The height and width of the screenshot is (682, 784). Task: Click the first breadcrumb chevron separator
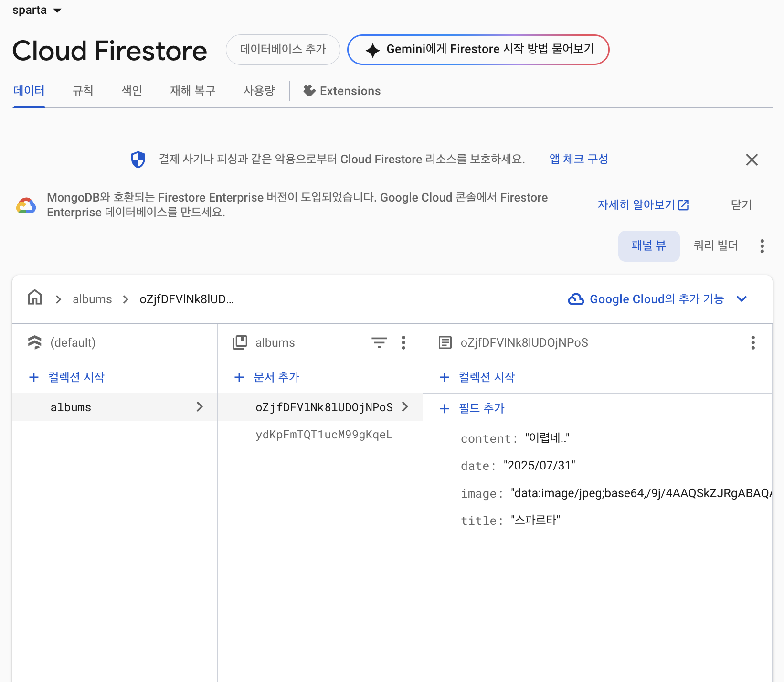pyautogui.click(x=58, y=299)
